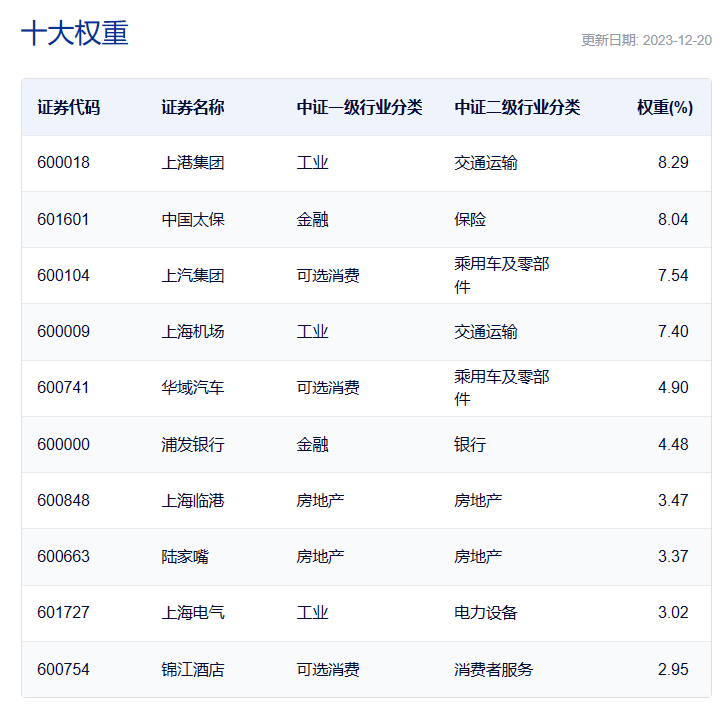Open the 中国太保 row name
This screenshot has width=720, height=704.
tap(192, 219)
